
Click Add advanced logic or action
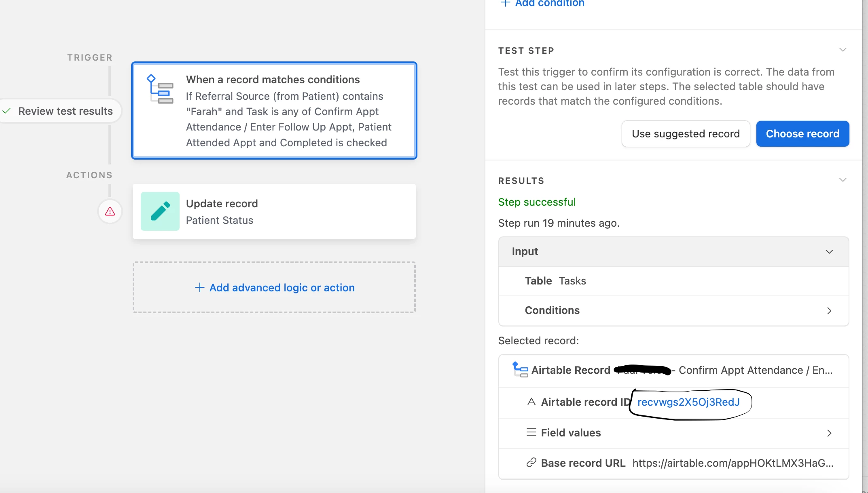274,288
